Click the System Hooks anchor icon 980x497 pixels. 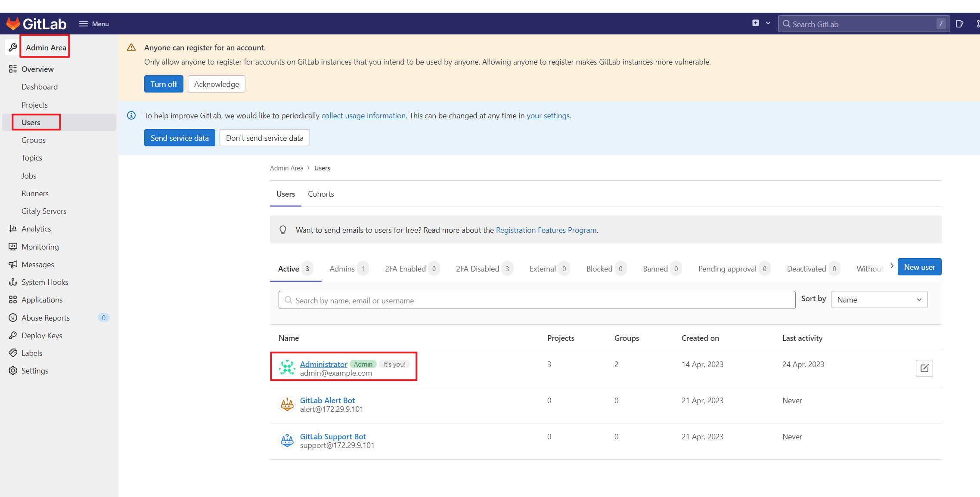point(13,282)
